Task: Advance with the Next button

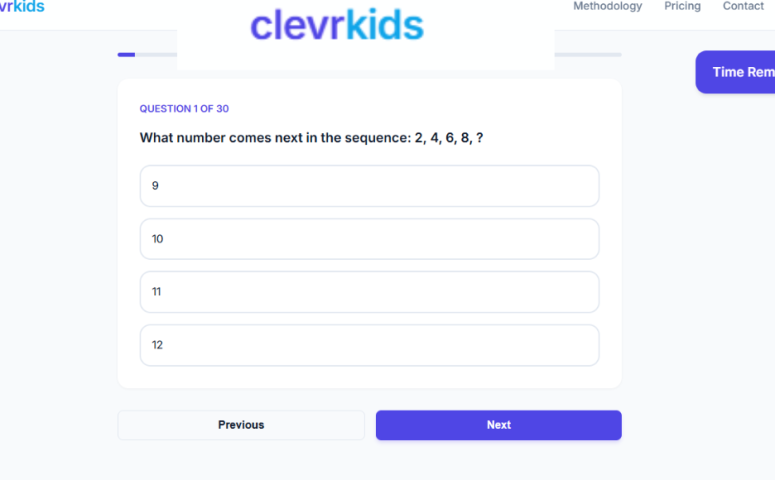Action: tap(498, 425)
